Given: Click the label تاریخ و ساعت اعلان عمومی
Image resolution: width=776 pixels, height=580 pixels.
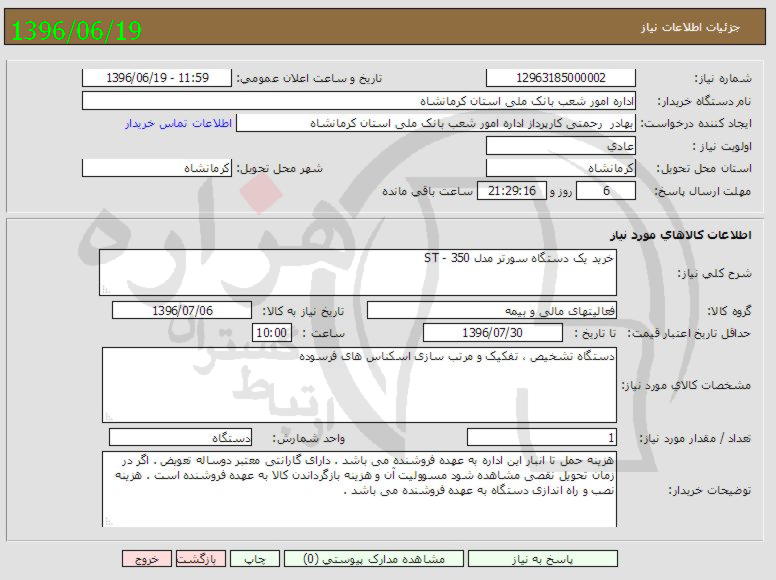Looking at the screenshot, I should (x=309, y=79).
